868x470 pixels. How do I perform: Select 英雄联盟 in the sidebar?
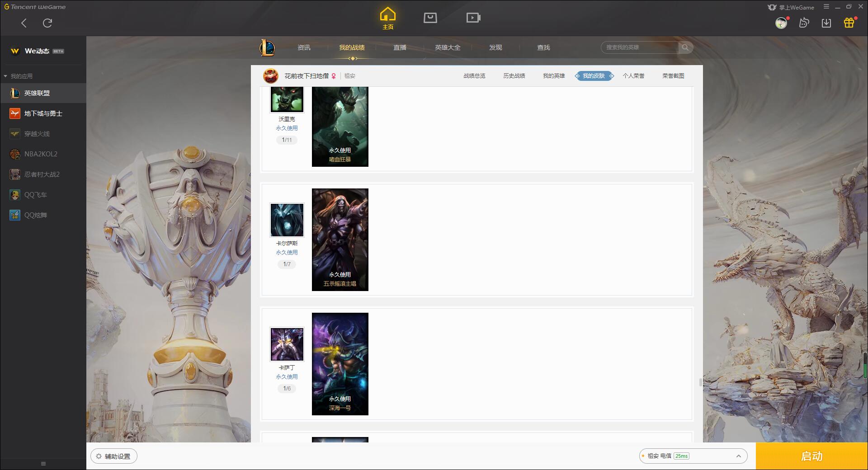[43, 93]
